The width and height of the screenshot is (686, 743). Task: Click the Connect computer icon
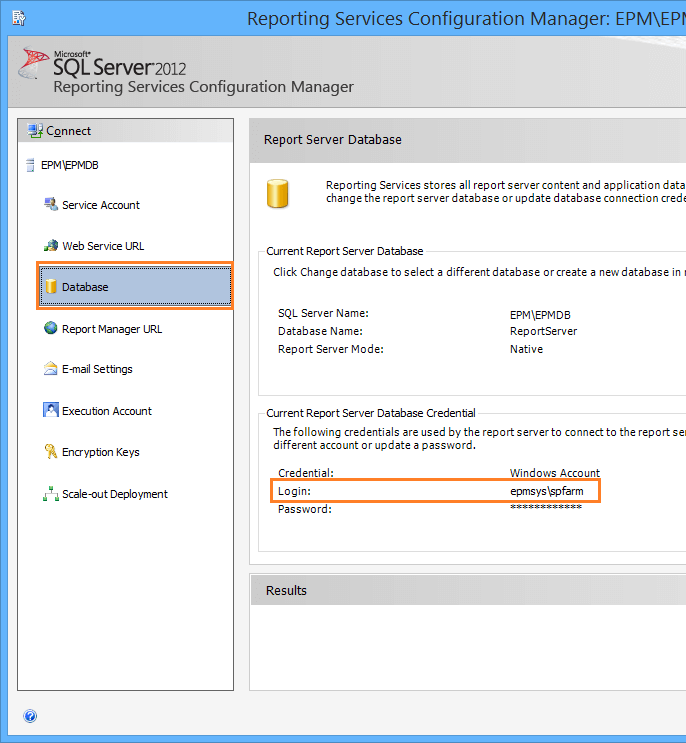pos(35,131)
